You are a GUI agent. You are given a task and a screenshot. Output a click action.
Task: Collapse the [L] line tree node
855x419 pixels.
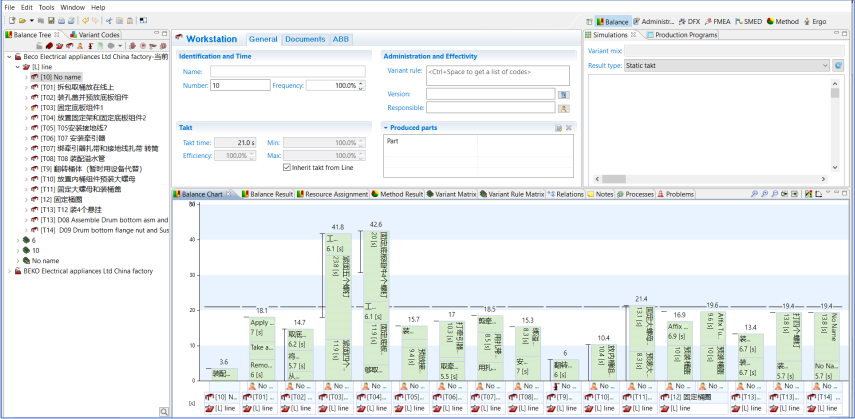[15, 67]
